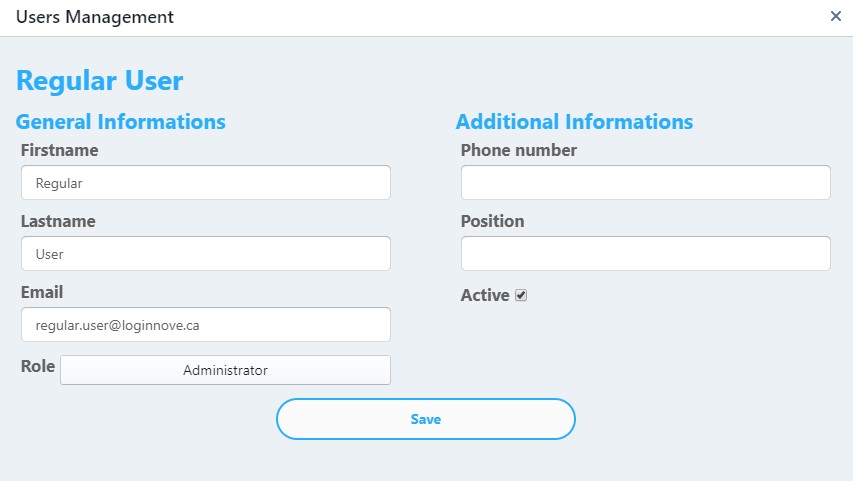Screen dimensions: 853x481
Task: Close the Users Management dialog
Action: [x=836, y=16]
